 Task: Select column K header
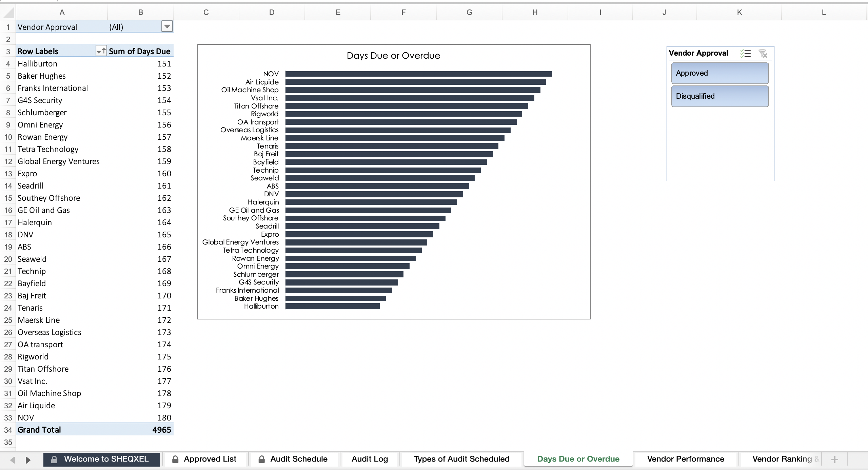point(739,13)
